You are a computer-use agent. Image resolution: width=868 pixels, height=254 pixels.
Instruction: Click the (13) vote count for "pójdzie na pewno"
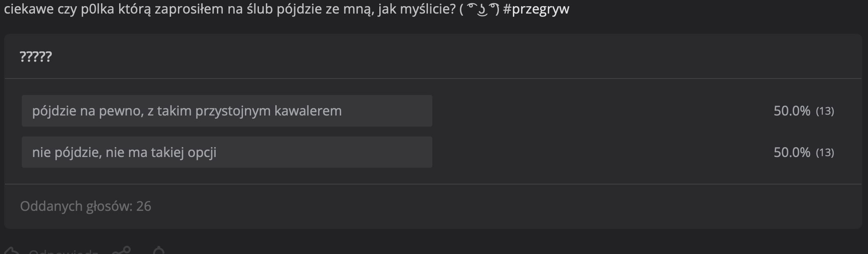click(x=824, y=111)
